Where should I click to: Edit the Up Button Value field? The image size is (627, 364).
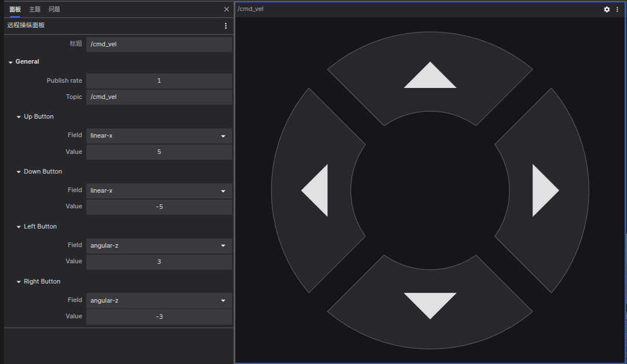click(159, 152)
